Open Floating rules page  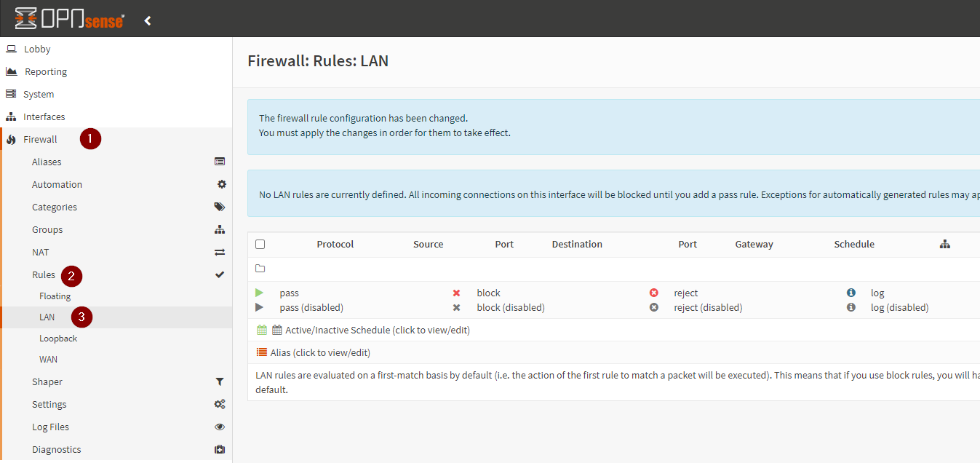pyautogui.click(x=55, y=296)
